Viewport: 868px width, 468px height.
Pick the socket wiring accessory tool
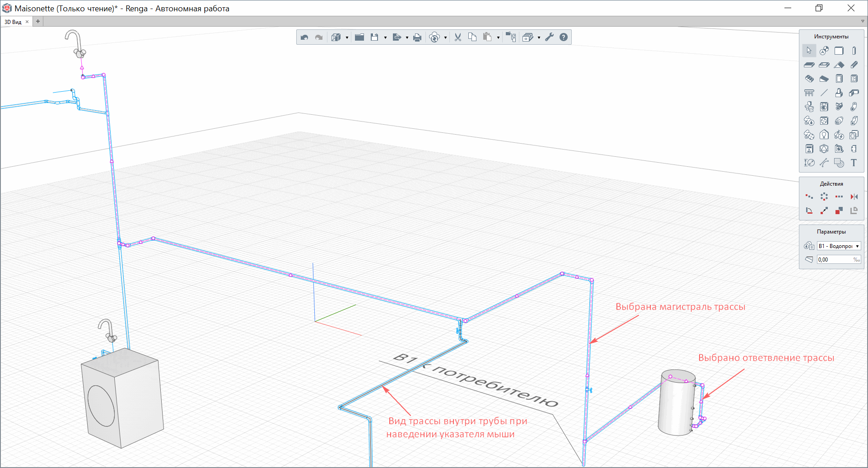(854, 135)
